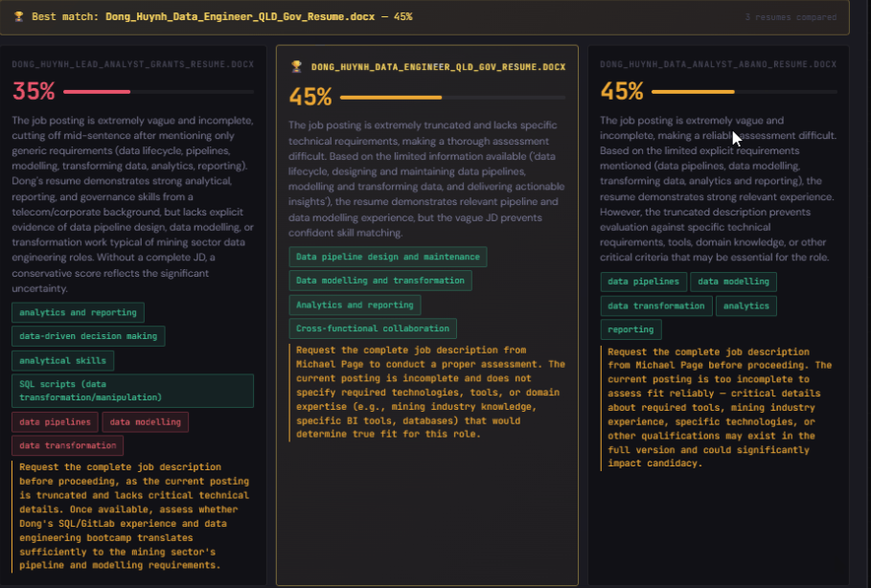Click red 'data pipelines' missing tag

click(x=55, y=422)
